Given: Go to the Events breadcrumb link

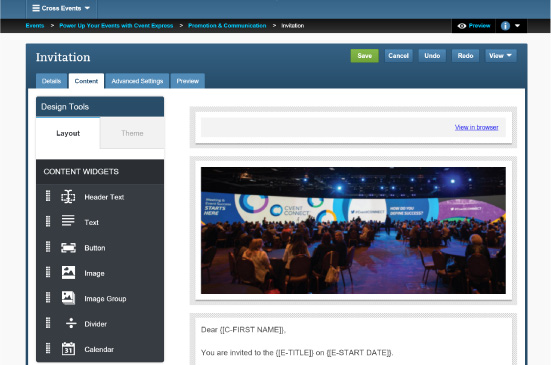Looking at the screenshot, I should (x=35, y=26).
